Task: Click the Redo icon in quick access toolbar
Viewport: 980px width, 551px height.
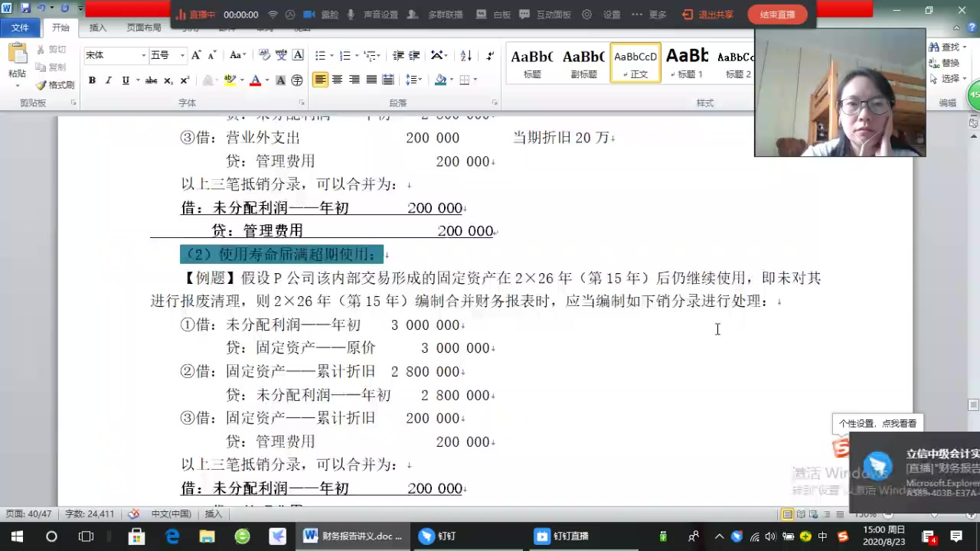Action: 64,8
